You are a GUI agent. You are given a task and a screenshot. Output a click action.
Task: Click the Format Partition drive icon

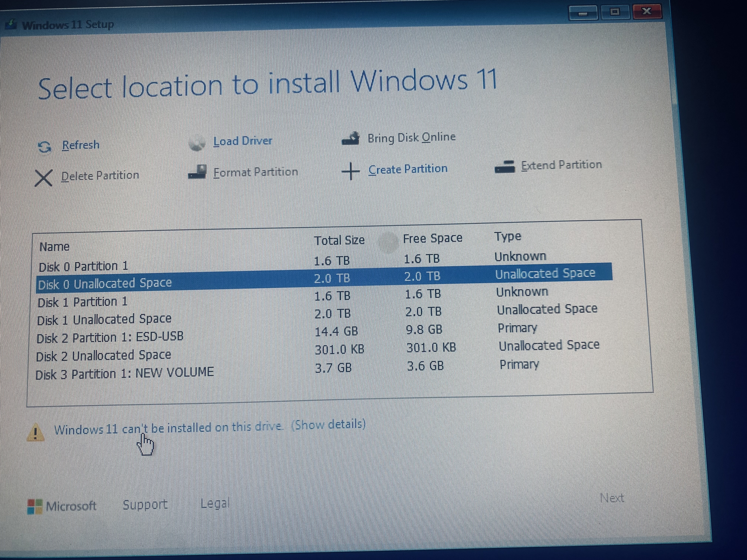coord(197,172)
